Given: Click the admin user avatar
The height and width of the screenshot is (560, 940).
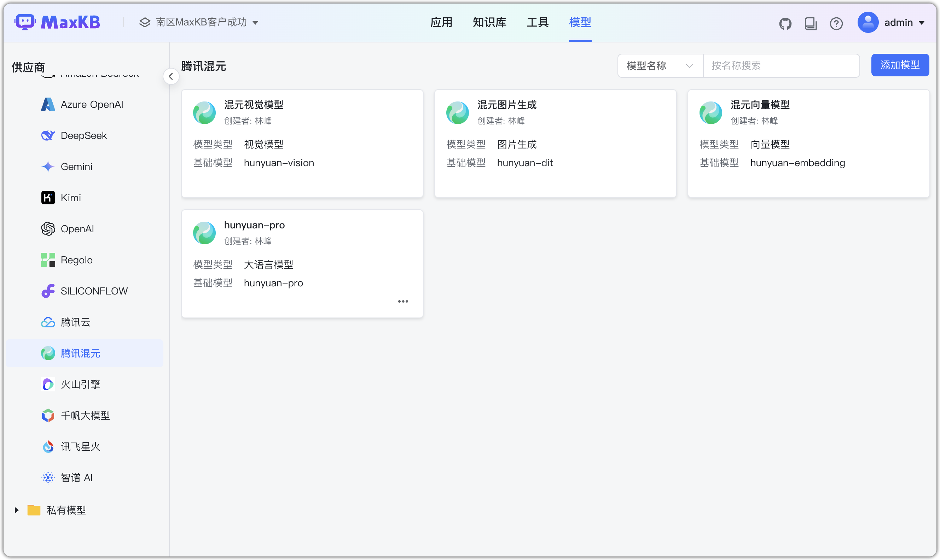Looking at the screenshot, I should click(868, 22).
